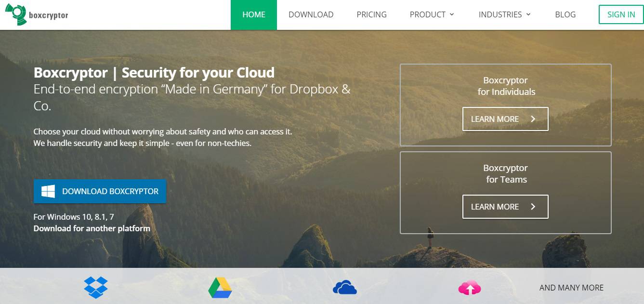Open the Dropbox icon
This screenshot has height=304, width=644.
click(96, 287)
